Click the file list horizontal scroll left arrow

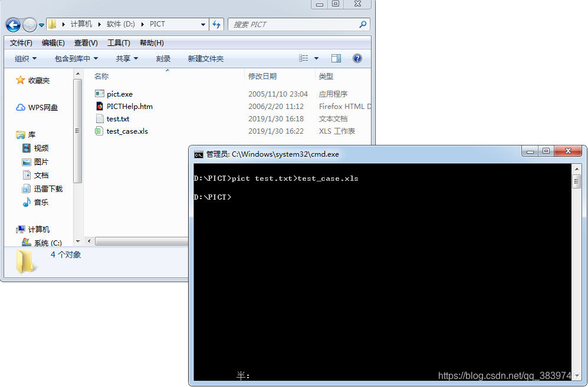[x=89, y=242]
